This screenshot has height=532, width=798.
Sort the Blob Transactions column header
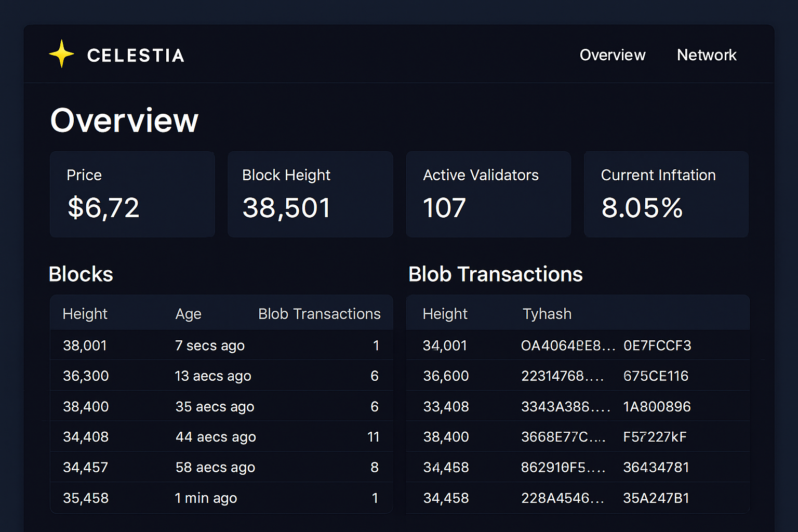click(x=318, y=313)
